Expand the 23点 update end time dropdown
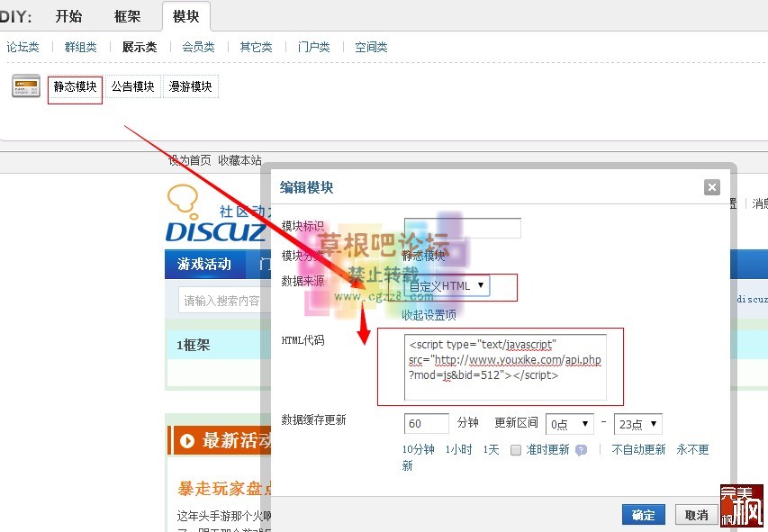 point(637,424)
